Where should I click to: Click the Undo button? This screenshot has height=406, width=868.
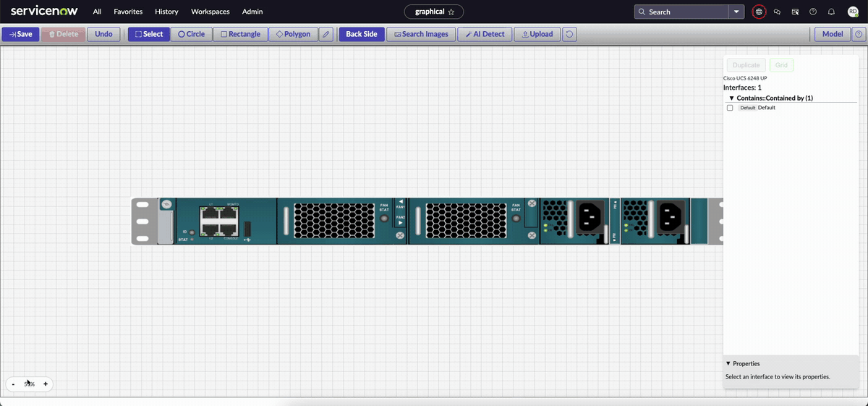(103, 34)
